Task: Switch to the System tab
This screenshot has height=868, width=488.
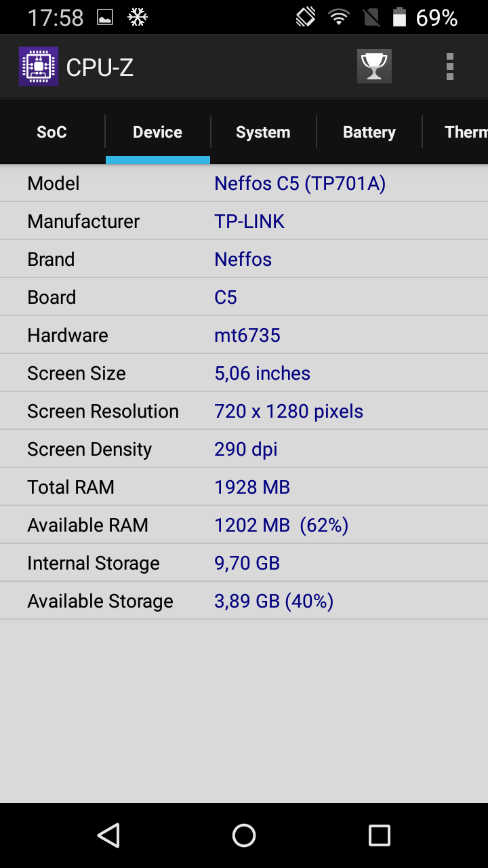Action: point(263,132)
